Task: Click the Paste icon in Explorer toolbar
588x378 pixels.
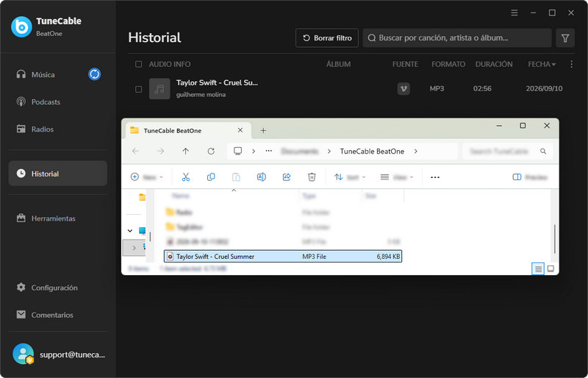Action: pos(236,177)
